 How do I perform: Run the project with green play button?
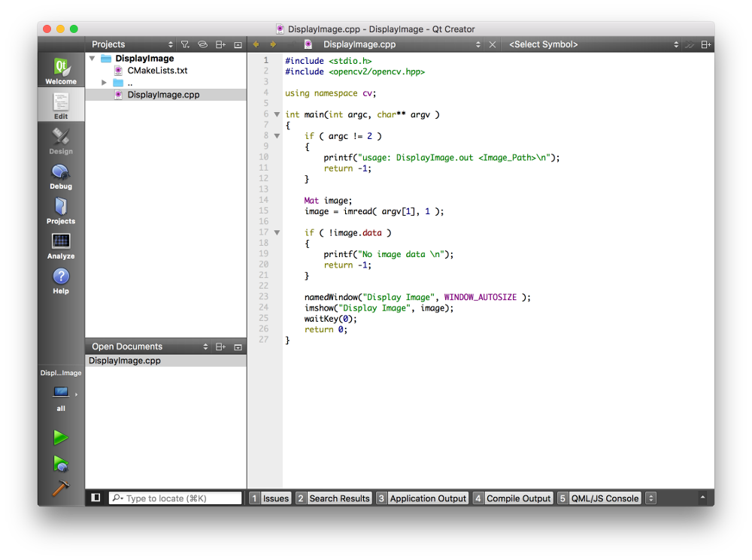tap(61, 437)
